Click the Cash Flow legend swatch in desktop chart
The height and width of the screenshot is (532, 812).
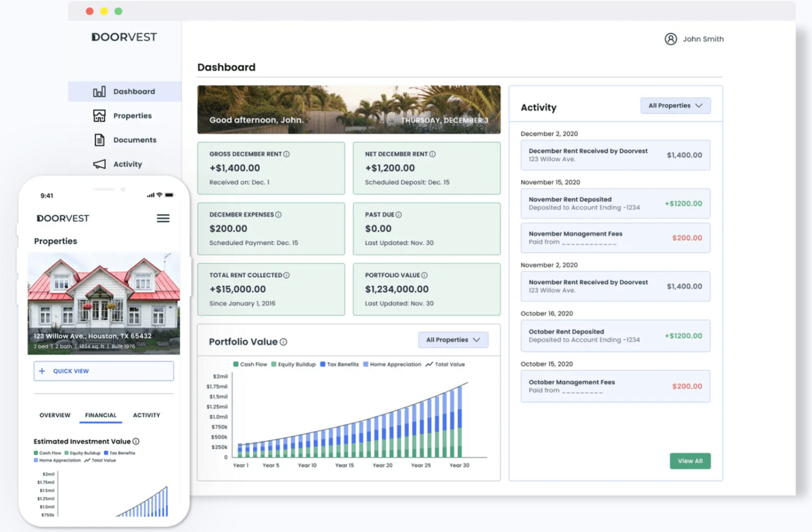click(235, 364)
